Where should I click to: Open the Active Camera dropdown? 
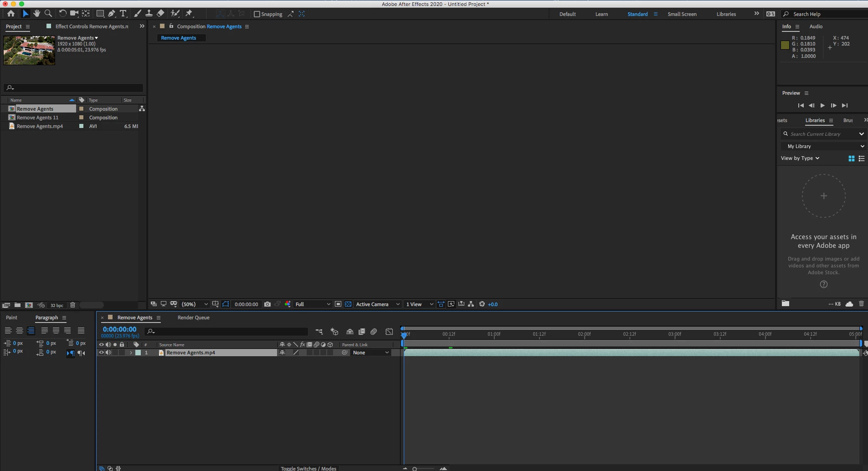click(x=378, y=304)
